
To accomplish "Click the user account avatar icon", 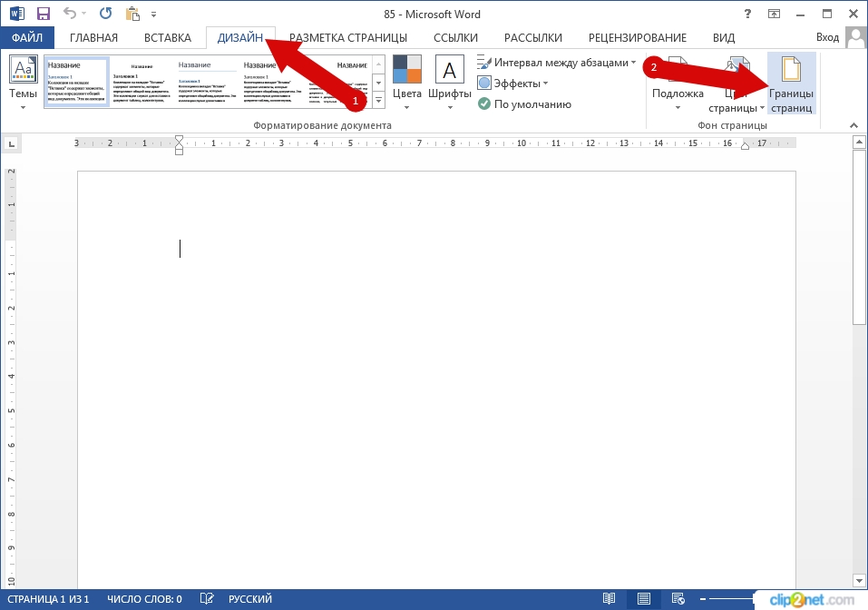I will coord(856,38).
